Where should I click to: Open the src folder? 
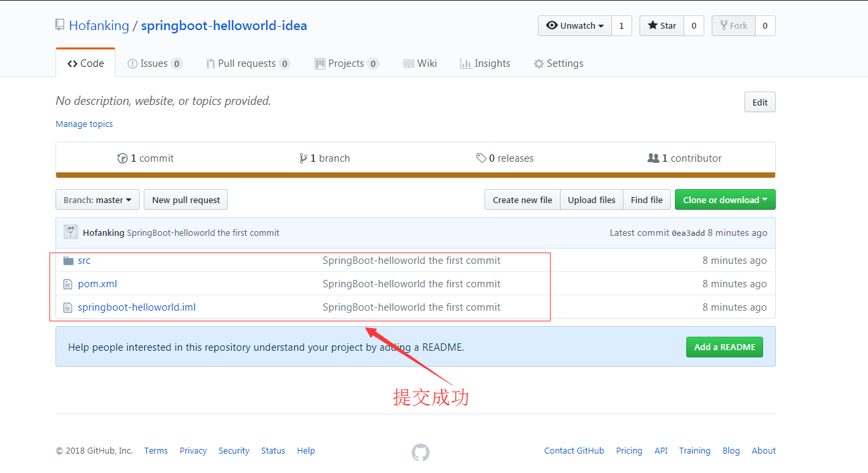[84, 261]
